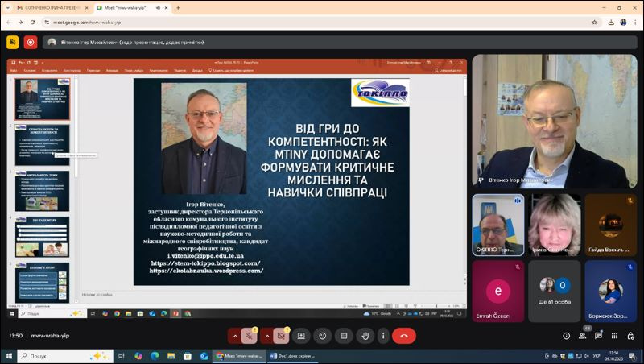Select Emrah Özcan participant tile
Image resolution: width=644 pixels, height=364 pixels.
click(497, 291)
